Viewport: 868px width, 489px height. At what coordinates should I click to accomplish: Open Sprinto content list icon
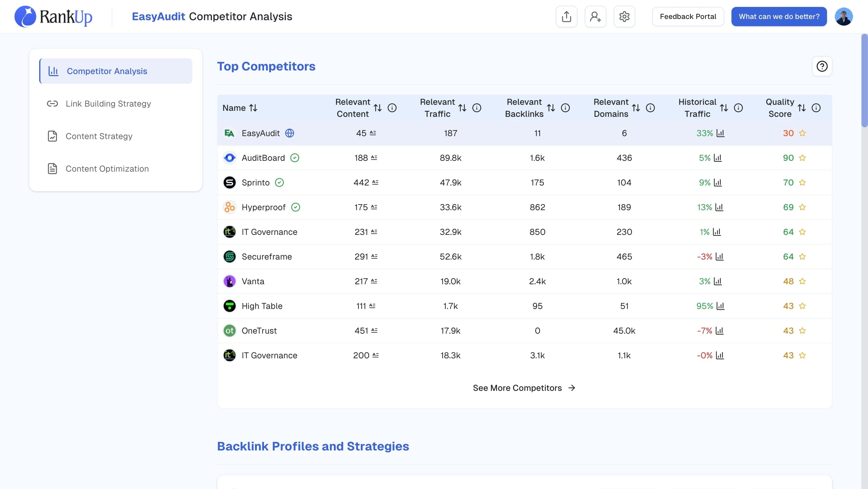click(375, 182)
